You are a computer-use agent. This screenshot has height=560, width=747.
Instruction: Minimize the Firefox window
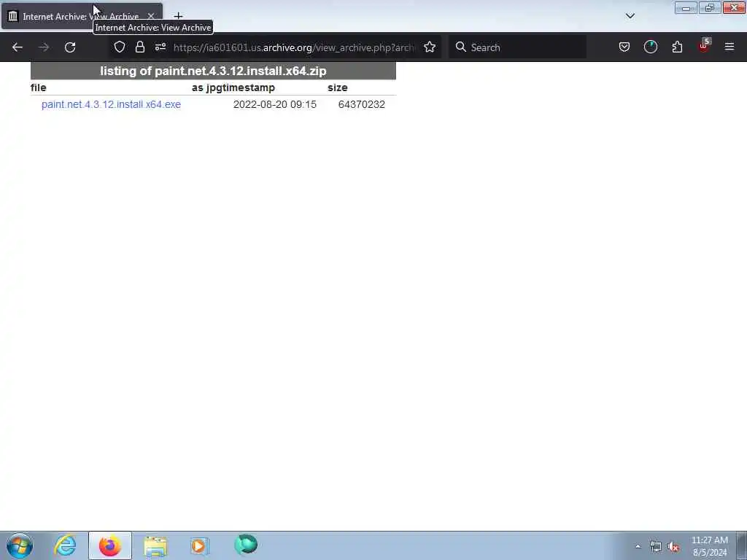coord(686,8)
